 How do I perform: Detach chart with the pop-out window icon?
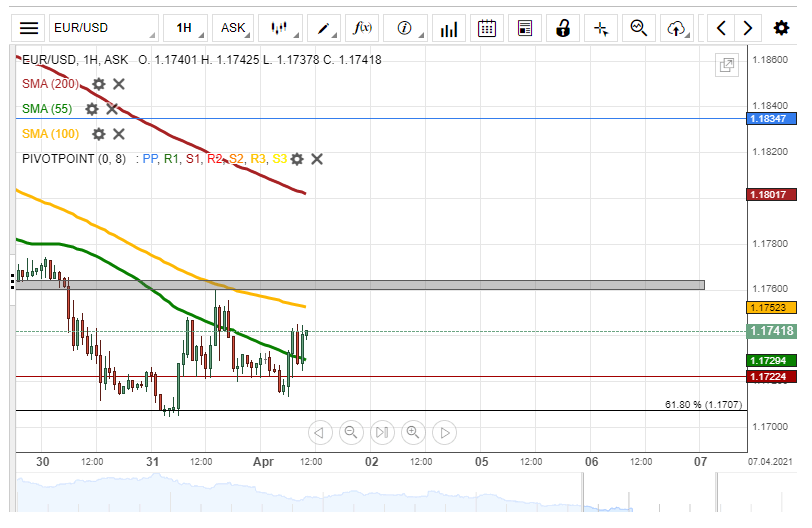click(x=727, y=66)
